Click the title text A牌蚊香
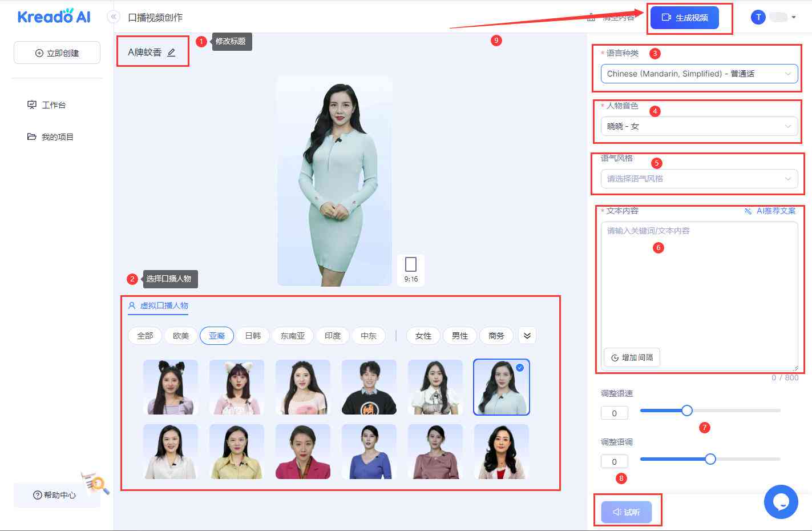 click(x=145, y=53)
